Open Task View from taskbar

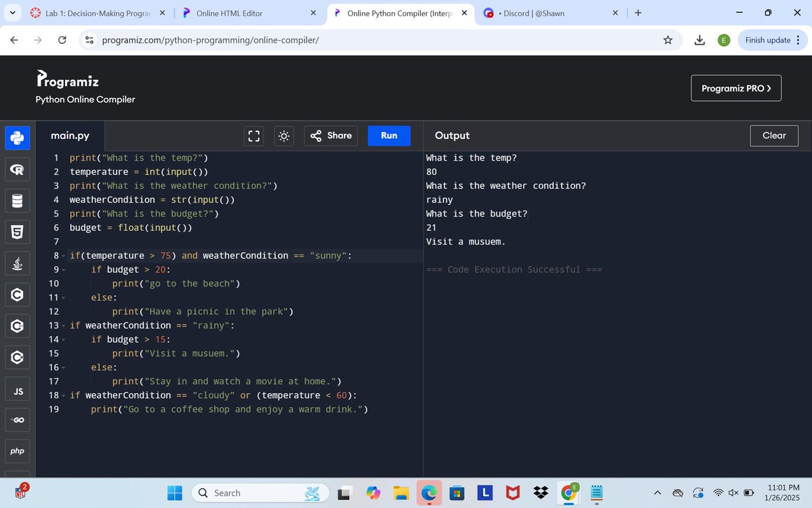pyautogui.click(x=345, y=493)
